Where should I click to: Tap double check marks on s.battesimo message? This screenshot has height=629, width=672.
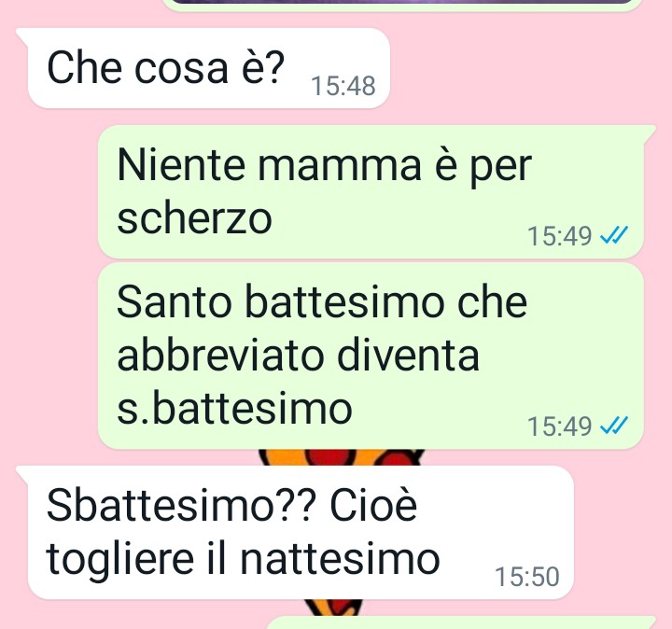[614, 426]
